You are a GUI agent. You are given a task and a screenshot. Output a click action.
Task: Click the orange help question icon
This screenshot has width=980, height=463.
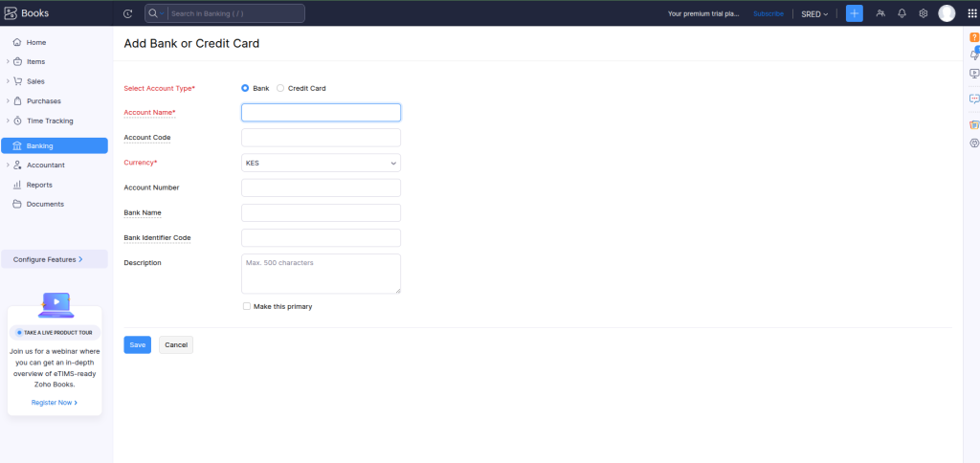pyautogui.click(x=973, y=37)
